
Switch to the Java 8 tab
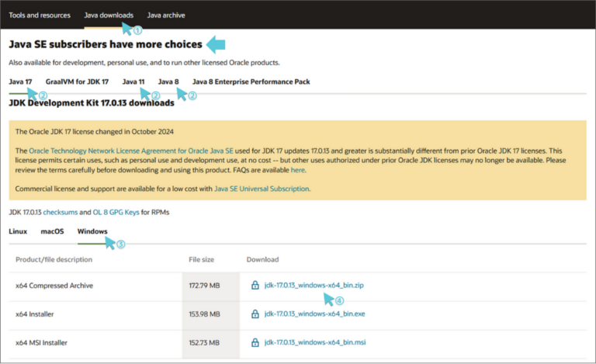pos(168,81)
